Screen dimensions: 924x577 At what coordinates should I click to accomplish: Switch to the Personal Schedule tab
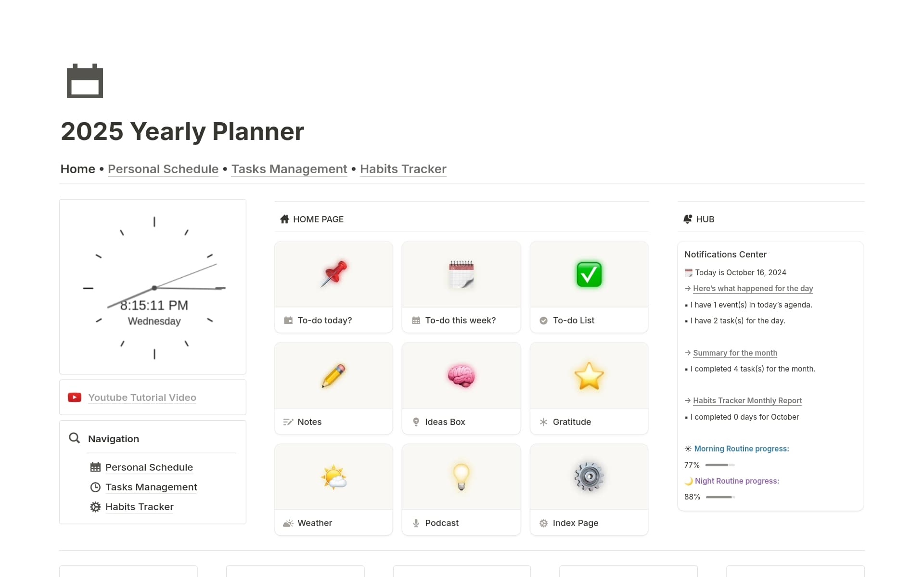163,169
